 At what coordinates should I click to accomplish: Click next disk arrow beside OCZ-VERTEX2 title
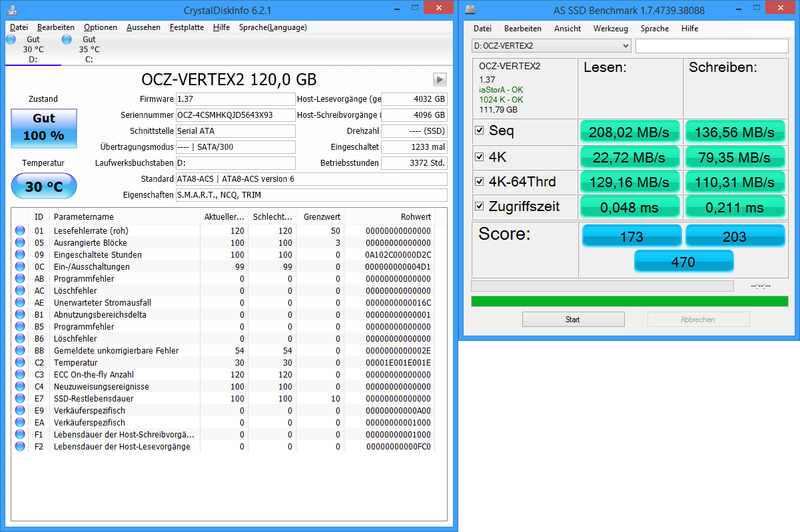[440, 79]
